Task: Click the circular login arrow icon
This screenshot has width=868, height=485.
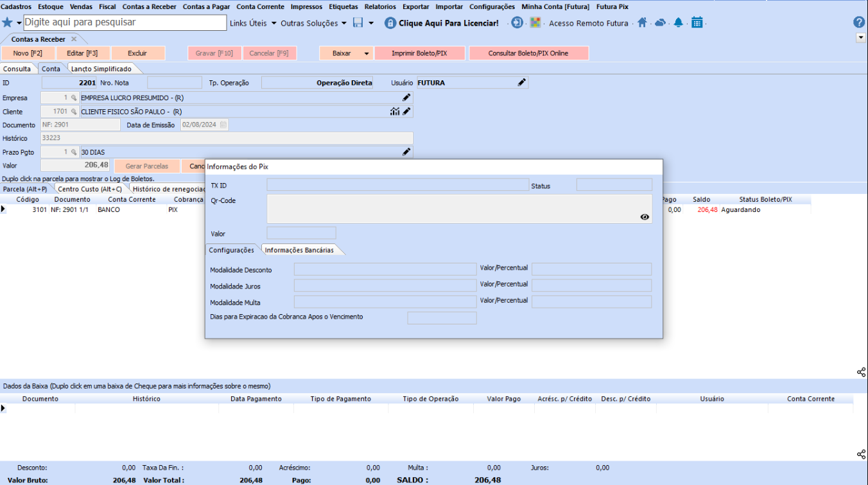Action: (517, 22)
